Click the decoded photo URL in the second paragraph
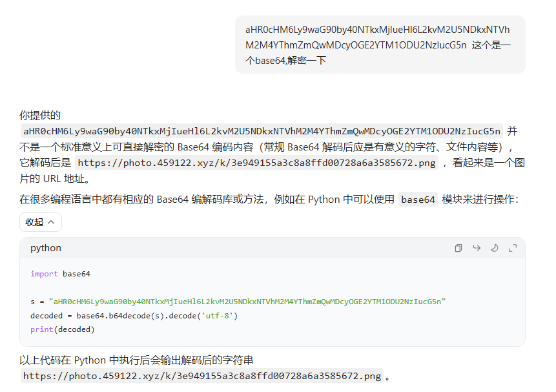Screen dimensions: 556x392 point(256,163)
